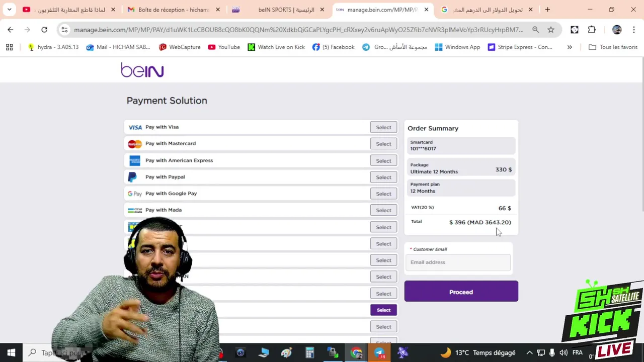Image resolution: width=644 pixels, height=362 pixels.
Task: Focus the Customer Email address field
Action: click(x=458, y=262)
